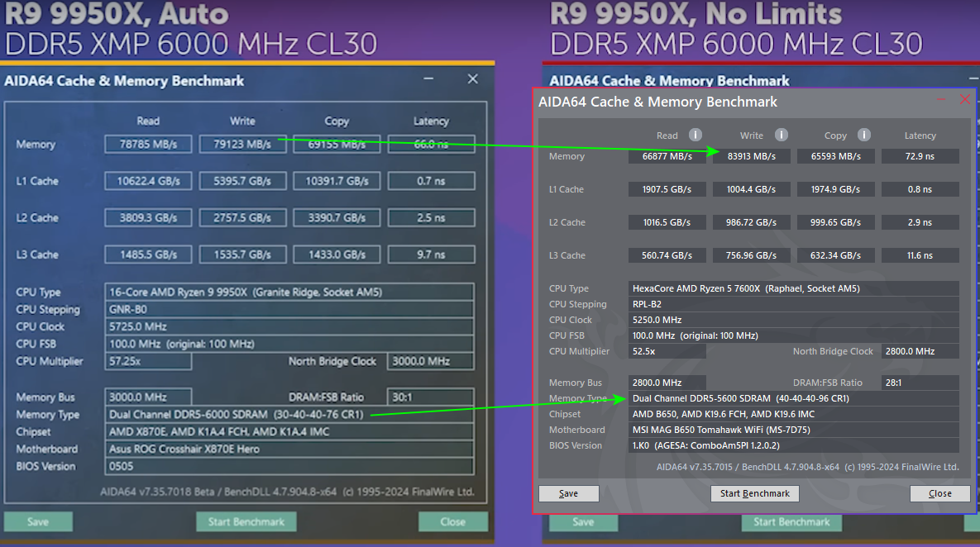
Task: Click Dual Channel DDR5-5600 SDRAM memory type field
Action: pyautogui.click(x=794, y=398)
